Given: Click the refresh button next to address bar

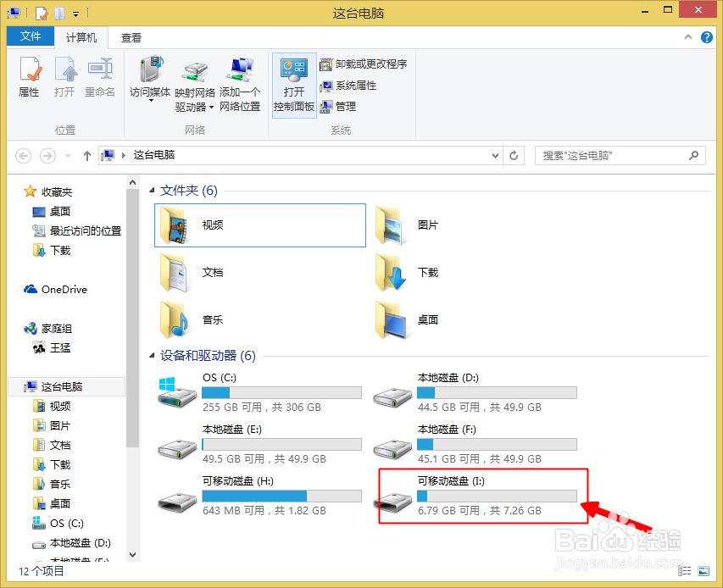Looking at the screenshot, I should click(x=513, y=156).
